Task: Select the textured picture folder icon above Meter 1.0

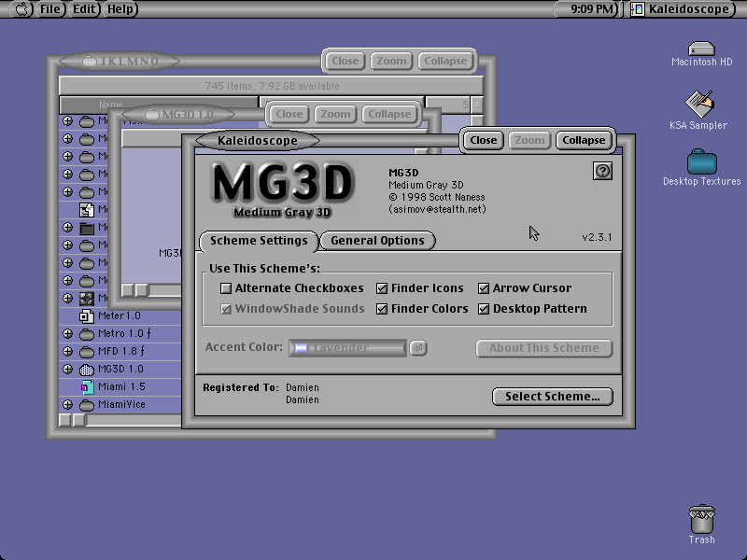Action: (x=86, y=299)
